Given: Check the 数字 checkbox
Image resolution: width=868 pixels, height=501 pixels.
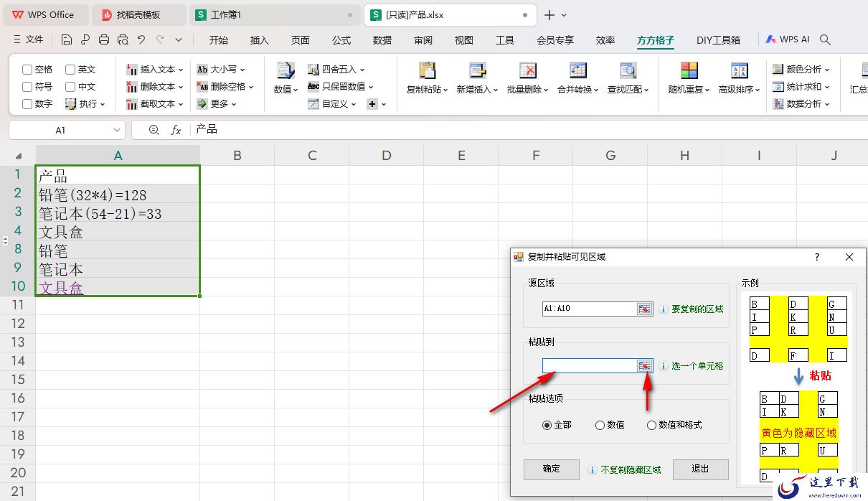Looking at the screenshot, I should 27,104.
